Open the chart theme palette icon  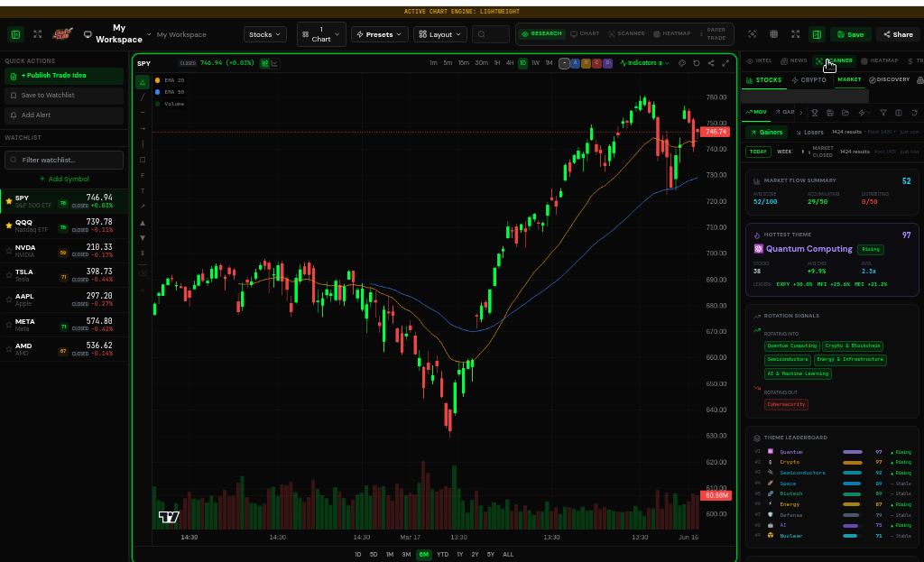pyautogui.click(x=682, y=63)
